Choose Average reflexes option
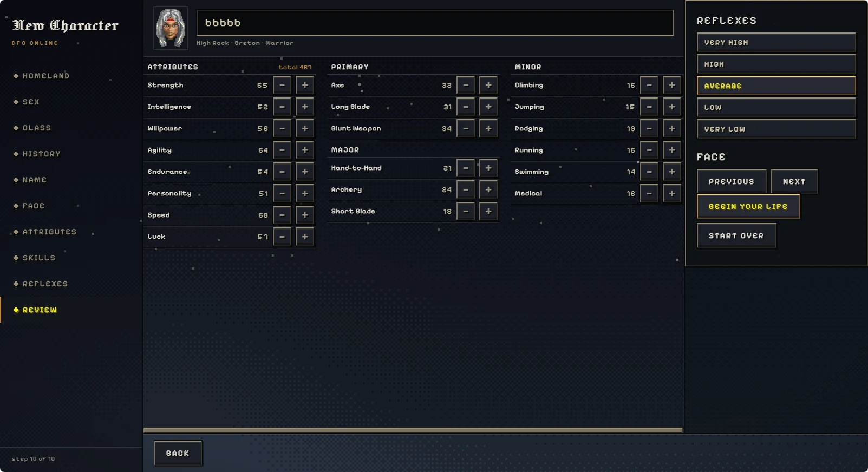868x472 pixels. point(776,86)
